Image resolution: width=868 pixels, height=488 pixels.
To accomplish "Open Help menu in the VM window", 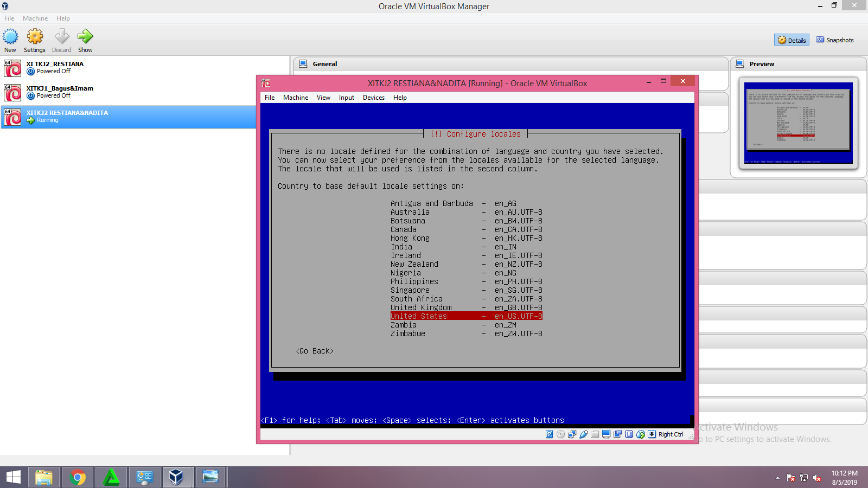I will (400, 98).
